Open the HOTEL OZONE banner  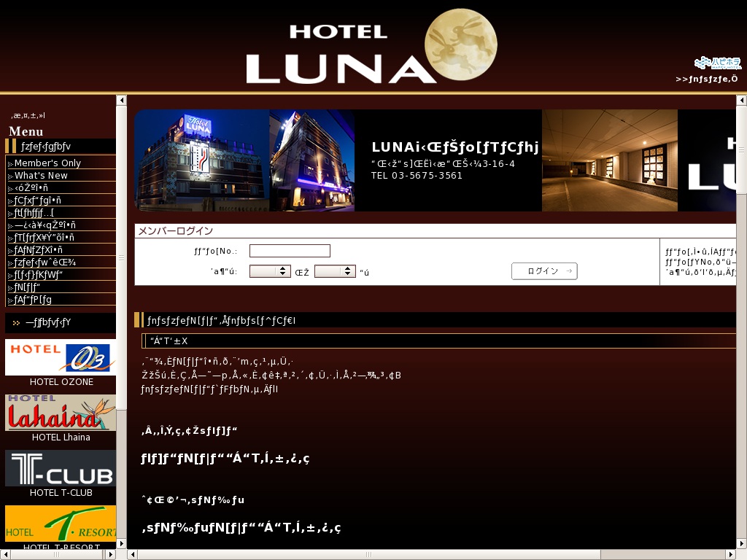[61, 357]
